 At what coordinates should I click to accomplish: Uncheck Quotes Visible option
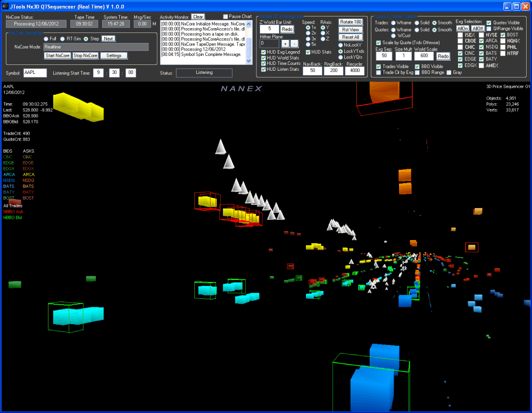pos(489,23)
